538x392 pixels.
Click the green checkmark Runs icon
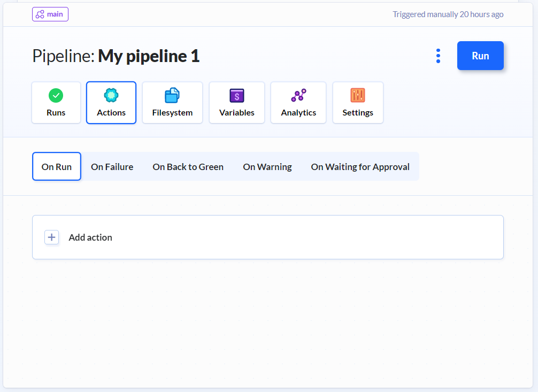click(56, 96)
